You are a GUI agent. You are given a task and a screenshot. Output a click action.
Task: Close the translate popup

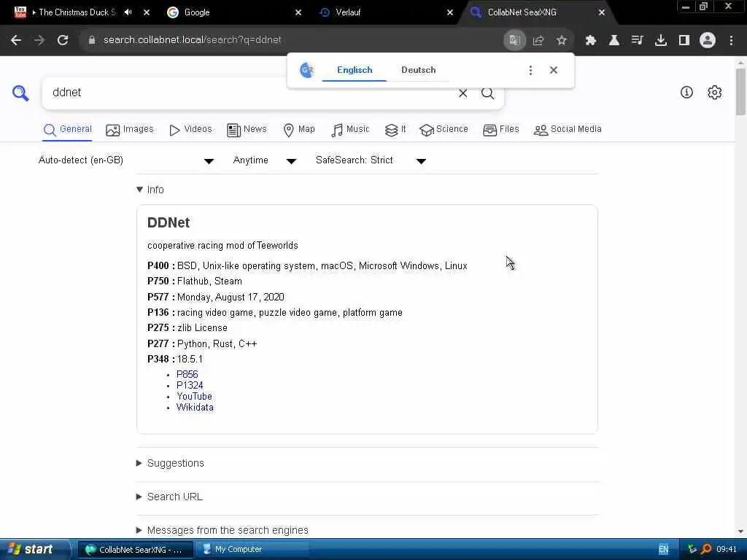pyautogui.click(x=554, y=71)
